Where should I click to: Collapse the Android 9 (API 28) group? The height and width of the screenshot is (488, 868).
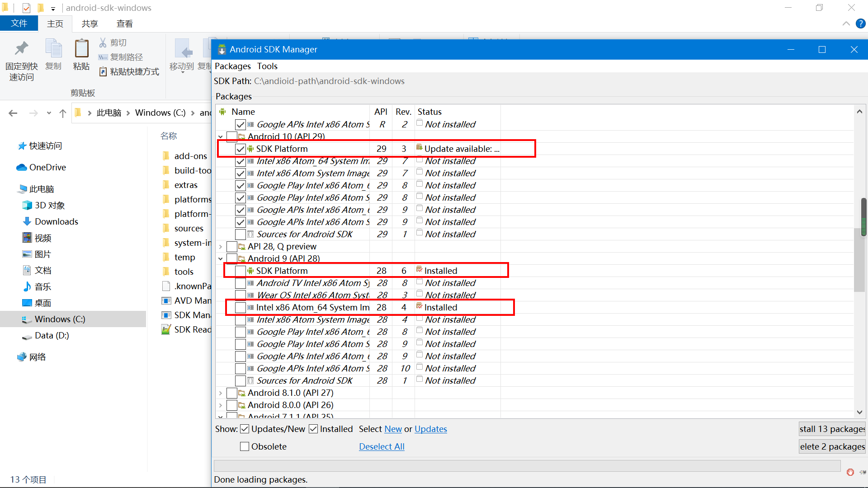pyautogui.click(x=221, y=259)
